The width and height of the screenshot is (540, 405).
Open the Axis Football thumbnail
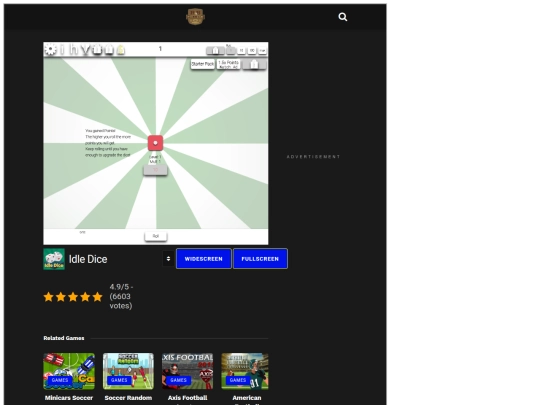[188, 371]
